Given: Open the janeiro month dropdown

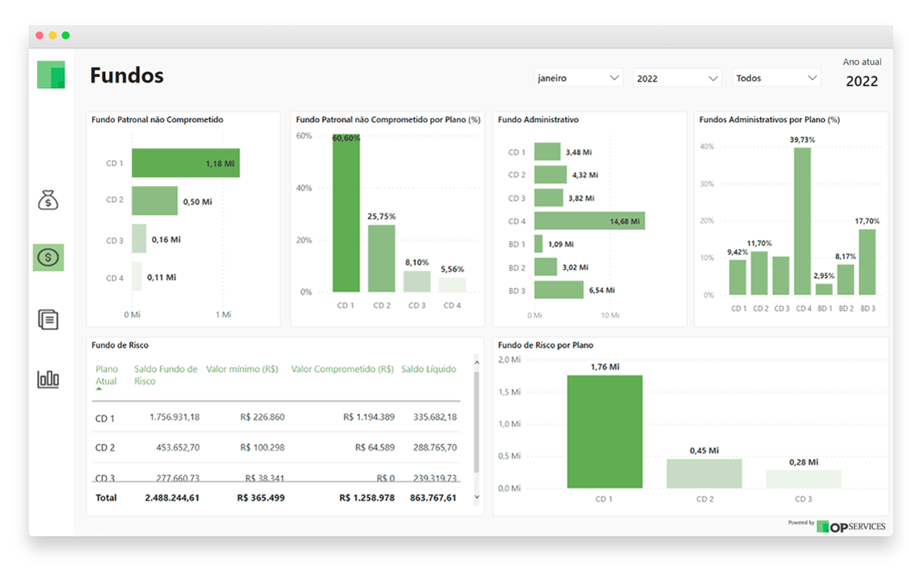Looking at the screenshot, I should 578,78.
